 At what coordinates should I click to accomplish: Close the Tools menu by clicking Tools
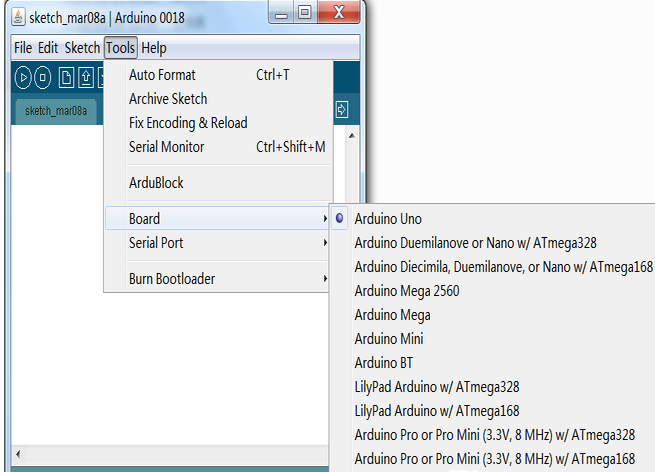pos(120,48)
